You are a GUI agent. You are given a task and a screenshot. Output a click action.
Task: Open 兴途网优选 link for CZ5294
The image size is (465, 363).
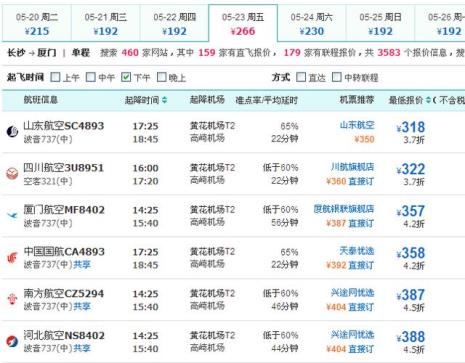coord(352,293)
